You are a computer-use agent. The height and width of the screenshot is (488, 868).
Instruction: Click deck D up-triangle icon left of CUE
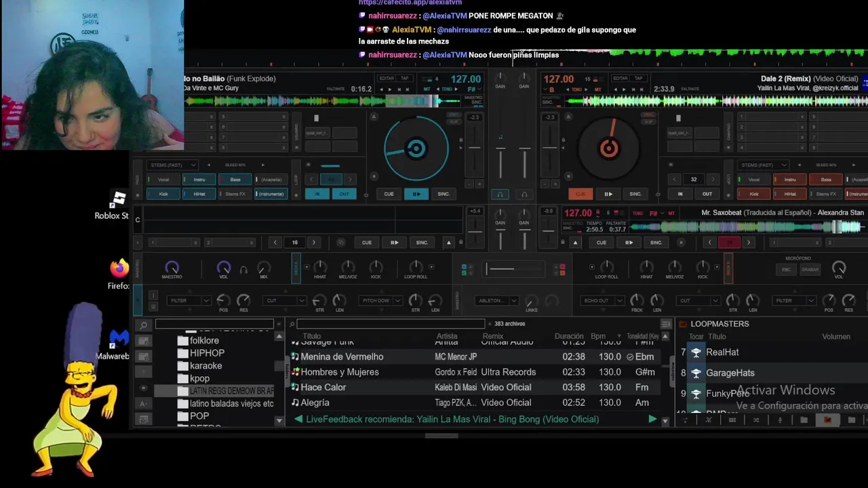point(576,243)
